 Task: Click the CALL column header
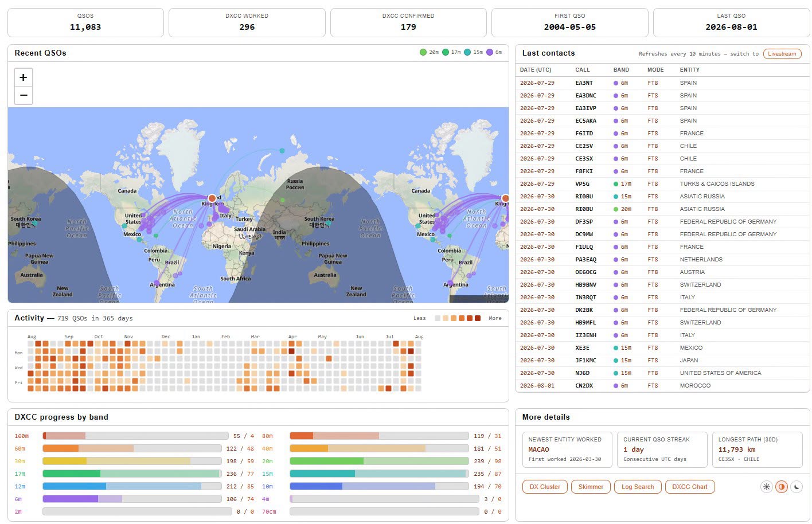pyautogui.click(x=583, y=70)
